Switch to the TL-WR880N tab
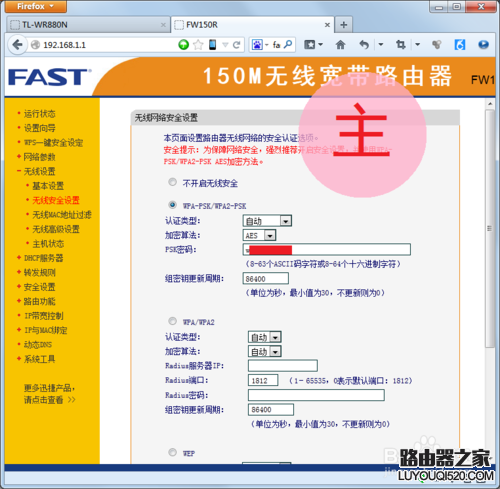The height and width of the screenshot is (489, 500). coord(88,25)
